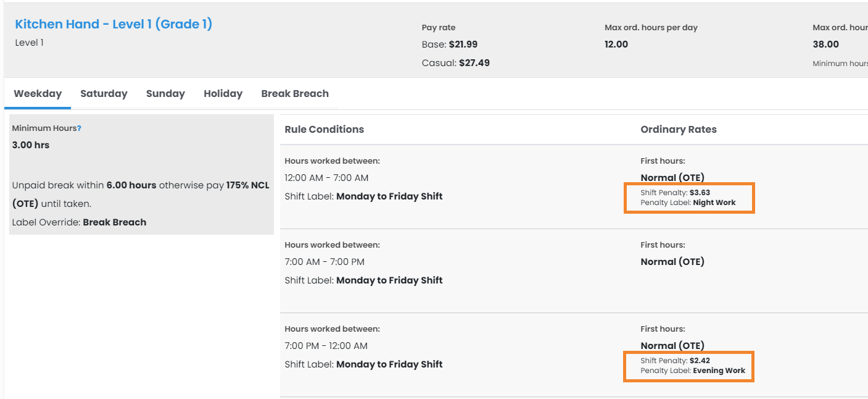
Task: Click the Ordinary Rates column header
Action: (x=679, y=130)
